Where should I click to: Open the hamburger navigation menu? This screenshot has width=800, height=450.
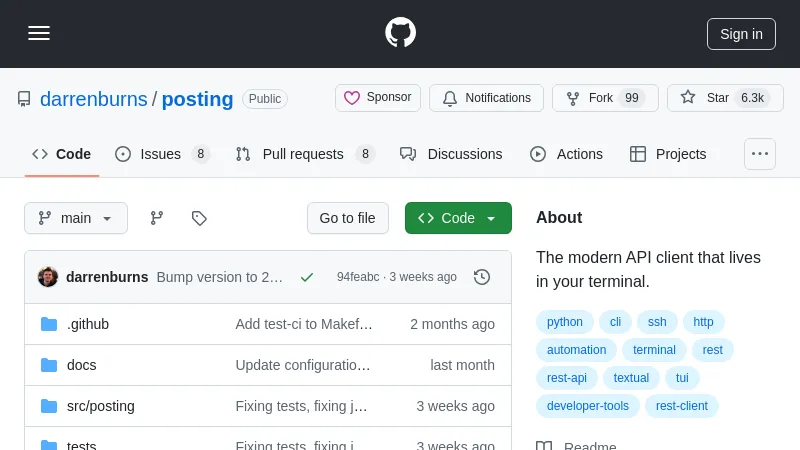[39, 33]
